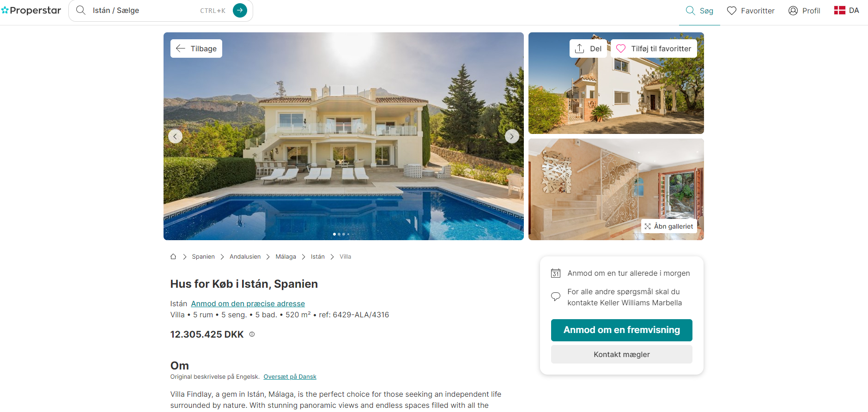Image resolution: width=868 pixels, height=412 pixels.
Task: Open the DA language selector
Action: [x=846, y=10]
